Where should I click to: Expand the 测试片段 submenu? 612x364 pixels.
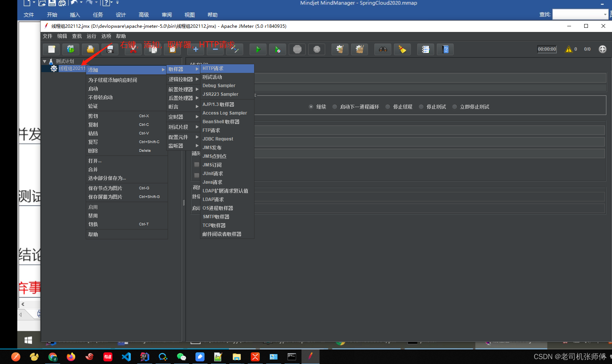[x=183, y=127]
